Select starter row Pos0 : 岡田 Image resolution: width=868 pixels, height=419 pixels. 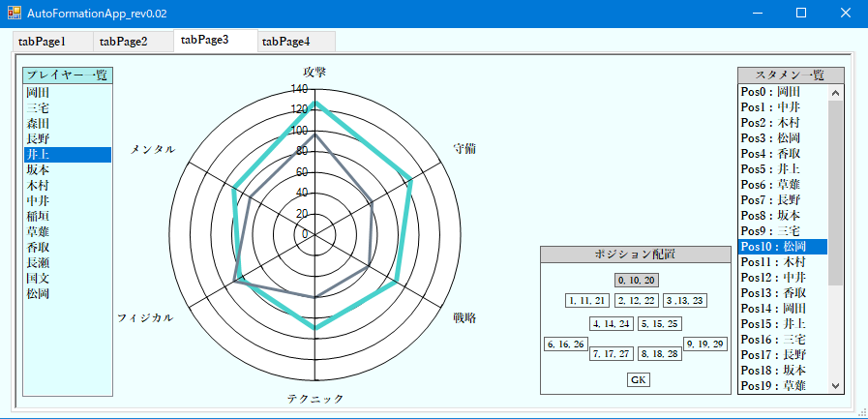pyautogui.click(x=783, y=91)
